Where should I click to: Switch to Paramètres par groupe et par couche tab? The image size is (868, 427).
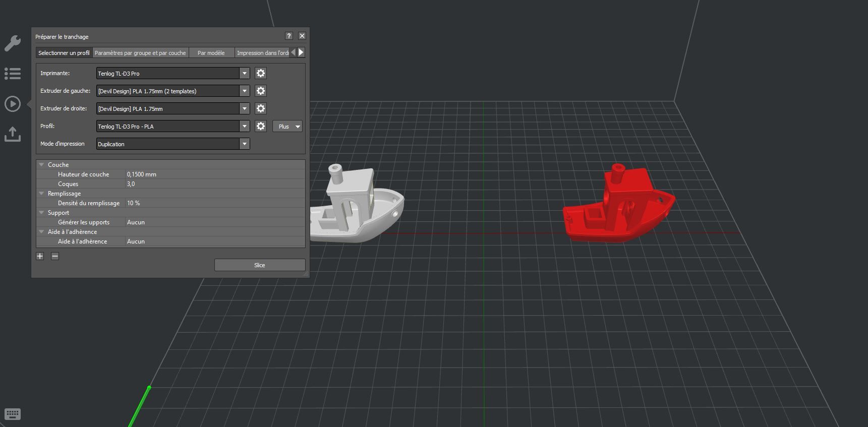(140, 52)
